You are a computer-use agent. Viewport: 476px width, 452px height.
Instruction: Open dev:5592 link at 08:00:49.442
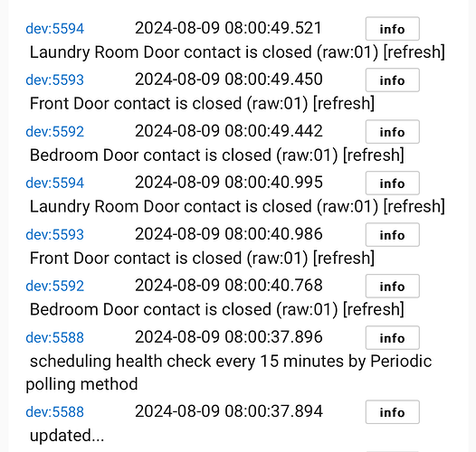tap(54, 132)
